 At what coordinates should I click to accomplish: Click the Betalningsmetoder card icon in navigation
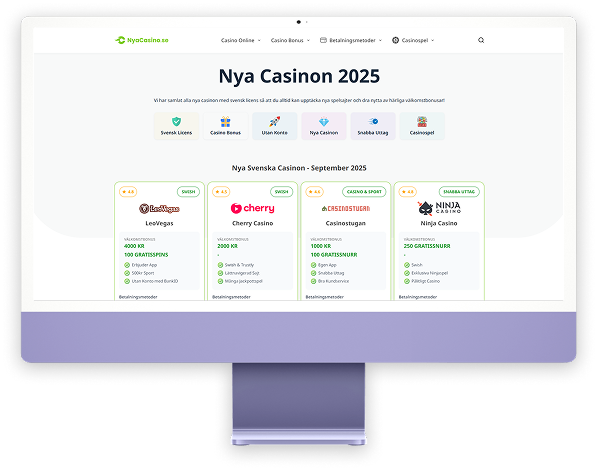323,40
